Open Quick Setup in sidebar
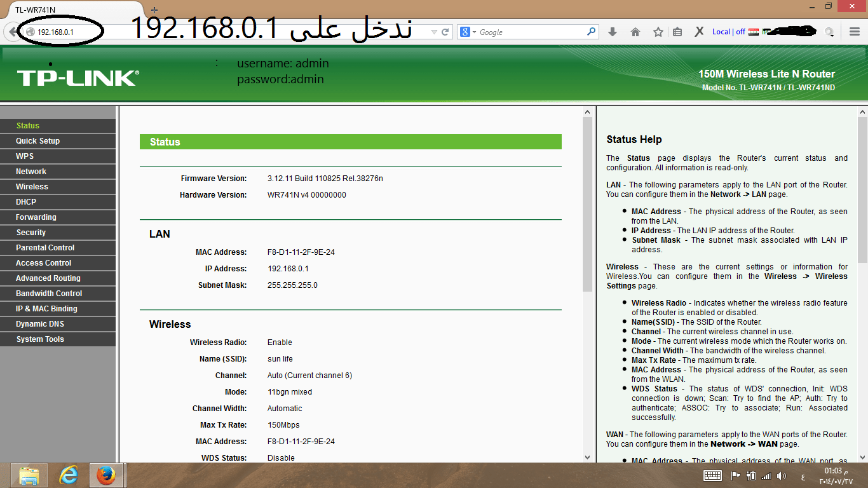This screenshot has height=488, width=868. coord(58,141)
